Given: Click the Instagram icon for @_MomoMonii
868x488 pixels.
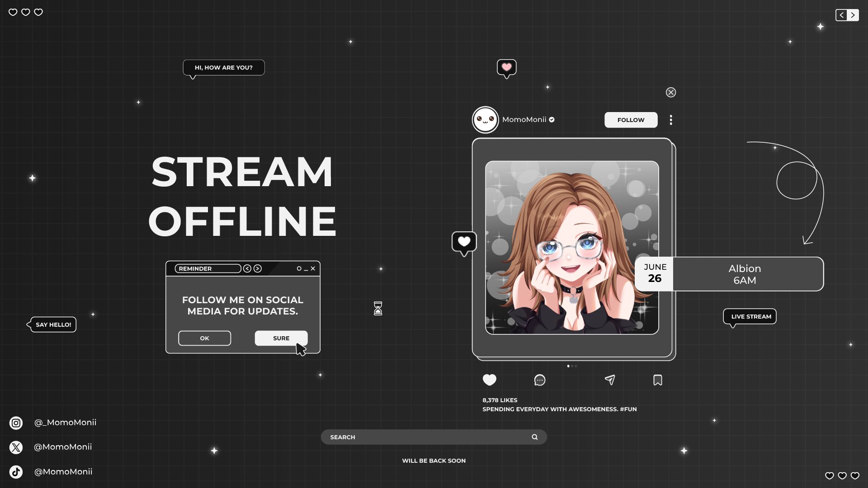Looking at the screenshot, I should tap(16, 423).
